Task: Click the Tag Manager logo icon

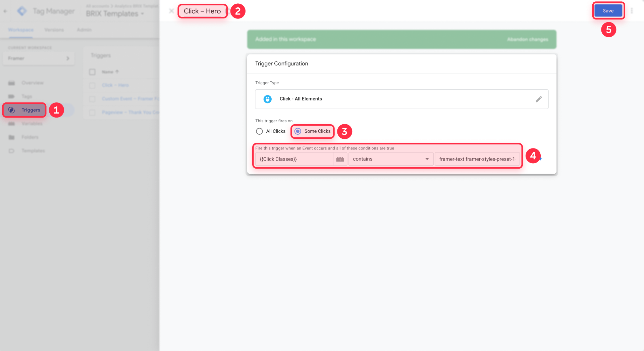Action: [22, 11]
